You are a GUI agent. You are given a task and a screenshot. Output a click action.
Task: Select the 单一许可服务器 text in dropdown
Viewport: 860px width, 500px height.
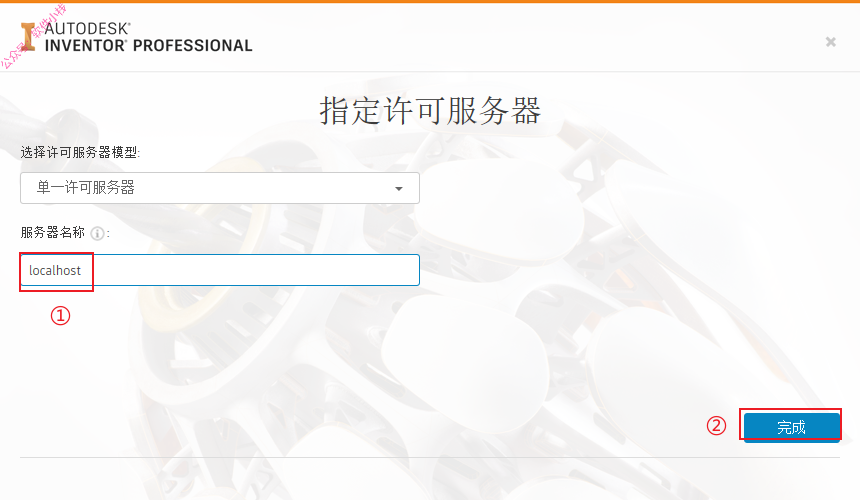click(86, 188)
